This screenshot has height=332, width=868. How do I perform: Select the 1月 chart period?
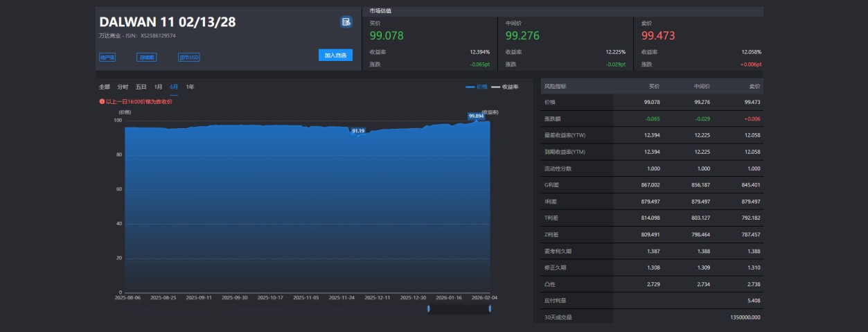coord(158,87)
